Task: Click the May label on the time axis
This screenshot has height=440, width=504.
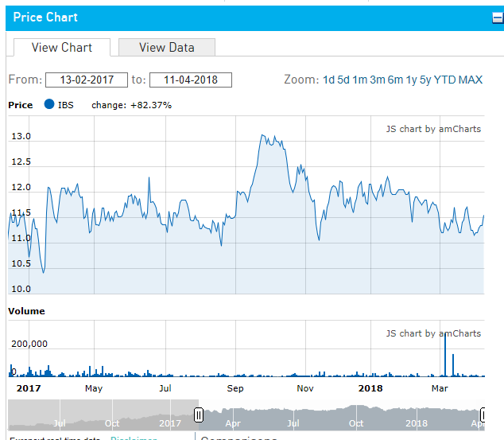Action: pos(94,389)
